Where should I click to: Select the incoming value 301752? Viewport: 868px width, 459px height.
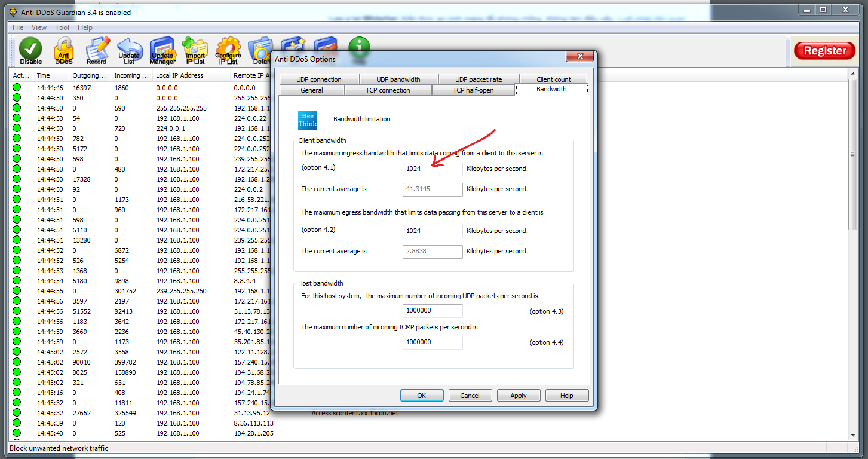tap(125, 291)
